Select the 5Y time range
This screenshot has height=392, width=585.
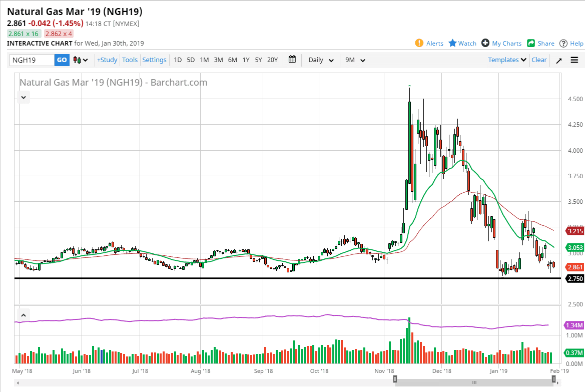click(x=259, y=60)
